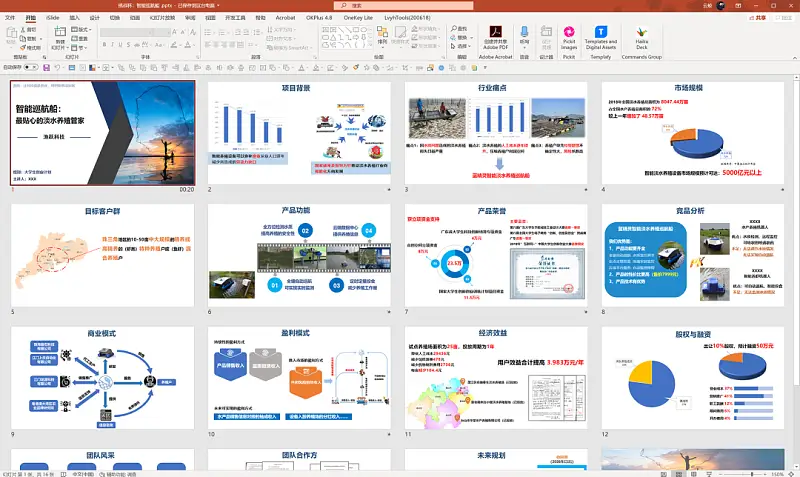Click the New Slide icon
800x477 pixels.
pyautogui.click(x=60, y=32)
